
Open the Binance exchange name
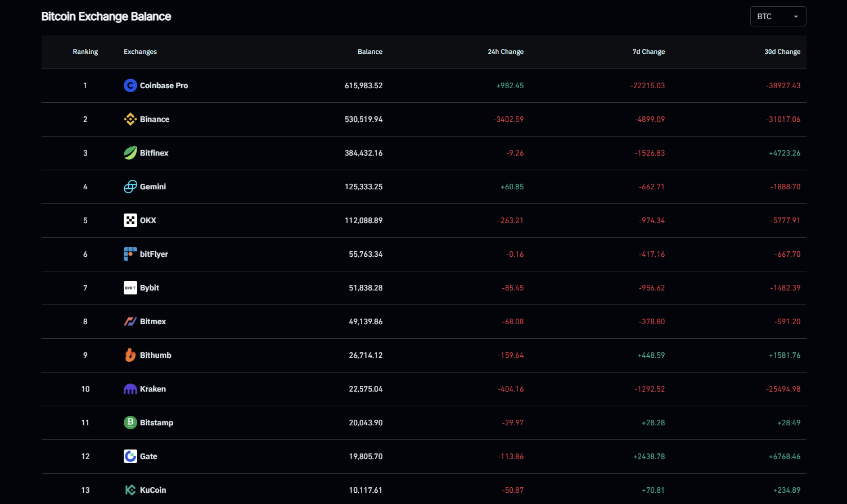155,119
